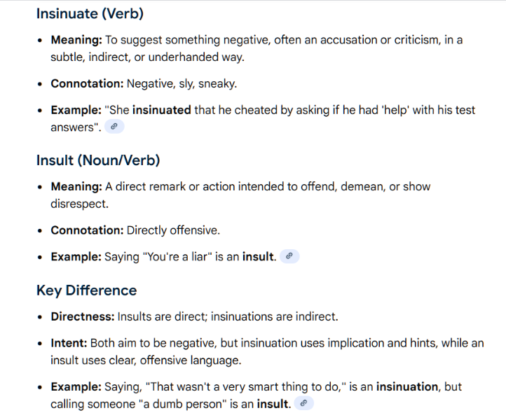Click the bold word "insinuation" in last bullet
Viewport: 506px width, 420px height.
[x=406, y=386]
